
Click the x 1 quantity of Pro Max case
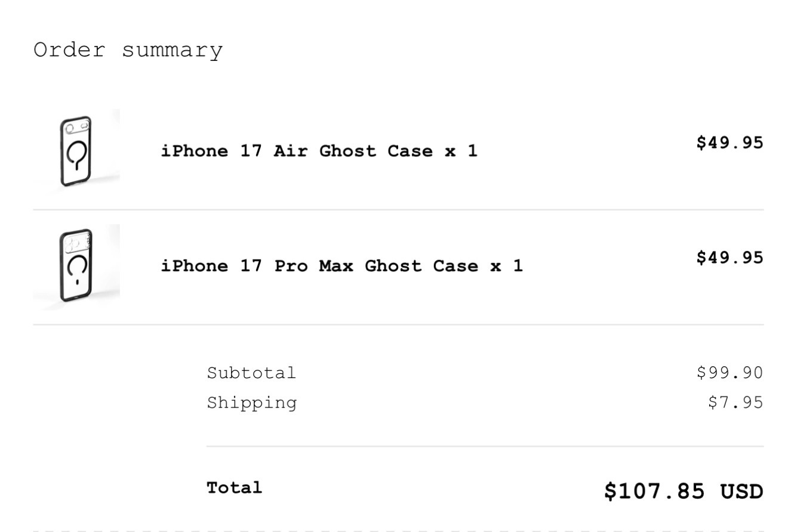[x=506, y=265]
